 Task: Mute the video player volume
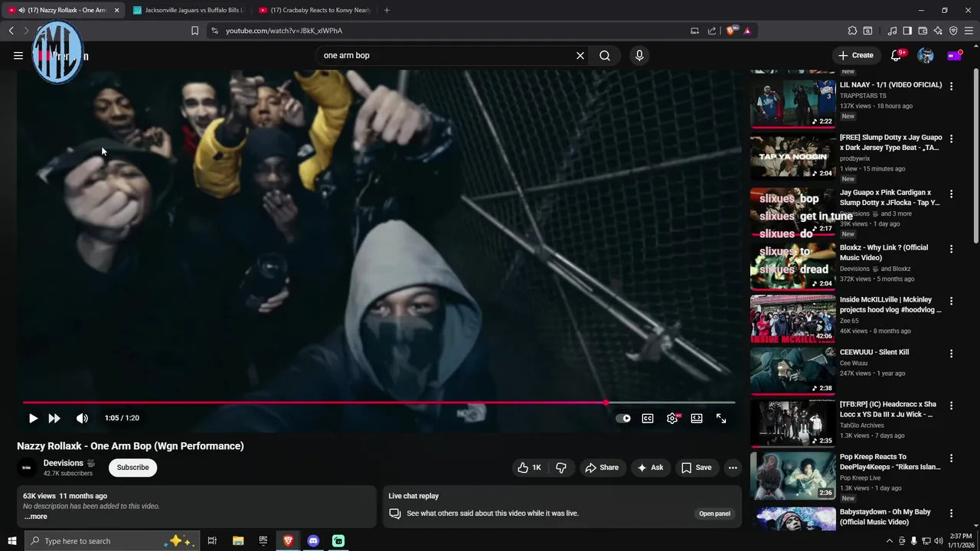82,419
